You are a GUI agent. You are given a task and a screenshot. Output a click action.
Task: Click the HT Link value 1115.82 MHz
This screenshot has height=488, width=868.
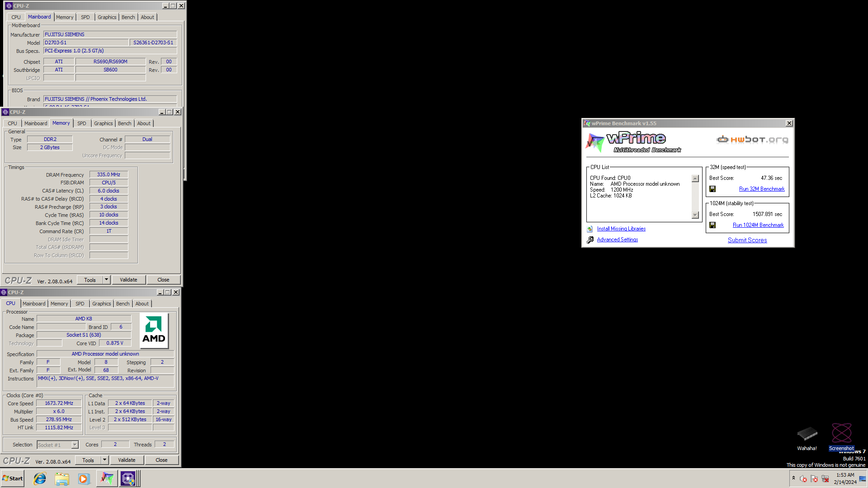click(59, 427)
